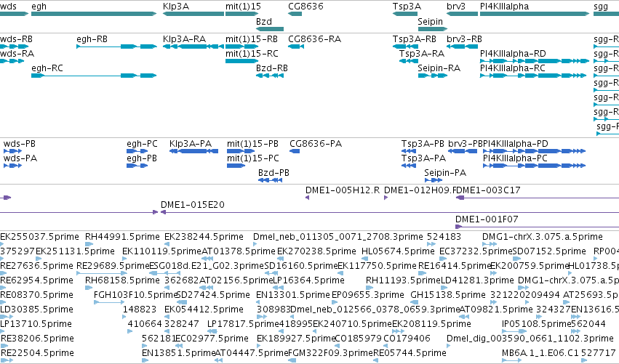Viewport: 619px width, 364px height.
Task: Click the mit(1)15-PC protein label
Action: tap(253, 158)
